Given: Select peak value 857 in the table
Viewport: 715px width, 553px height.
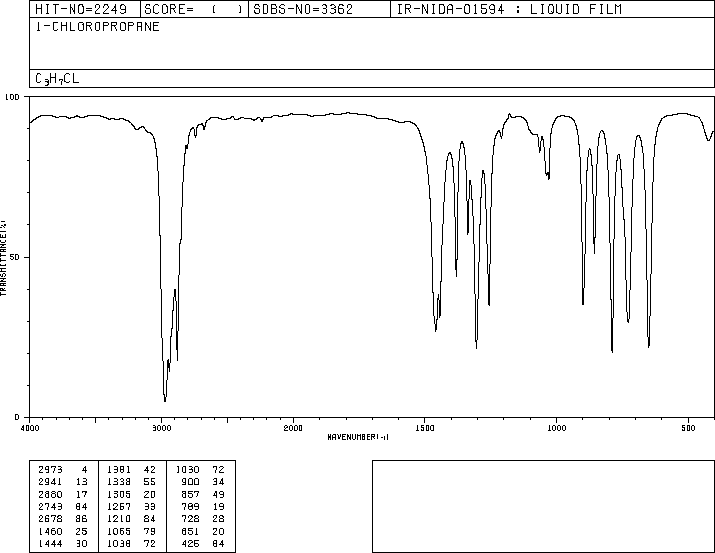Looking at the screenshot, I should click(x=190, y=494).
